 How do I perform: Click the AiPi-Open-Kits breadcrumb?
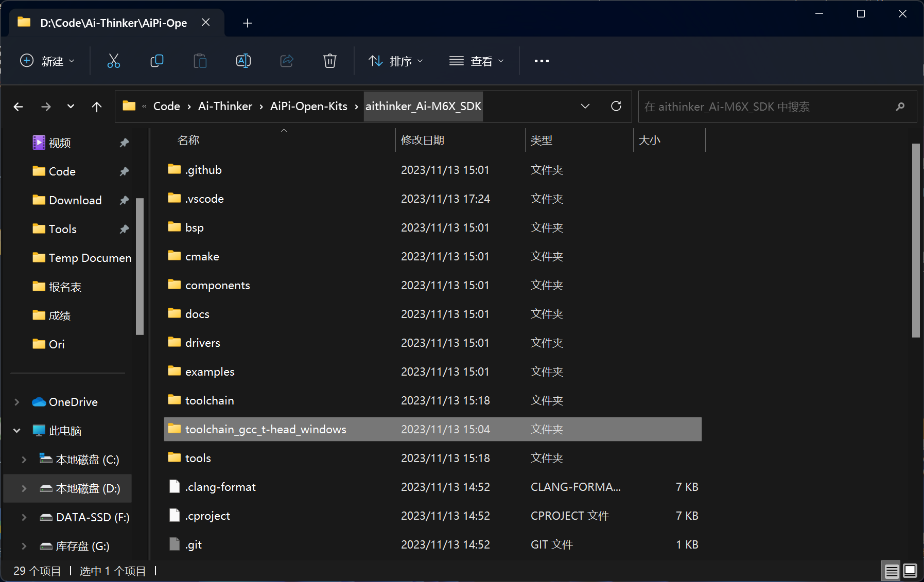308,106
